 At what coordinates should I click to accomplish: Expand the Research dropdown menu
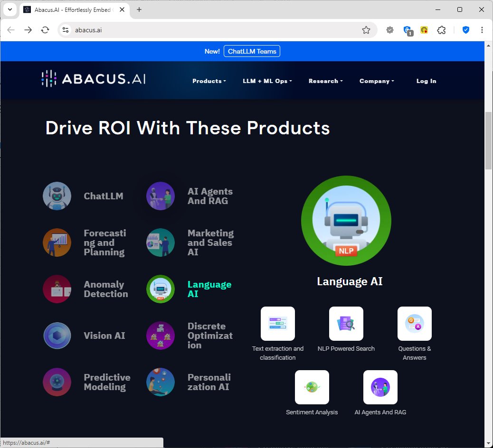pyautogui.click(x=325, y=81)
